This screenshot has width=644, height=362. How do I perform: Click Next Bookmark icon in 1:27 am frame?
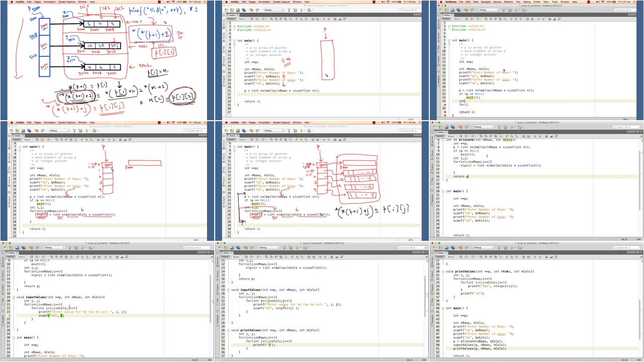(516, 19)
